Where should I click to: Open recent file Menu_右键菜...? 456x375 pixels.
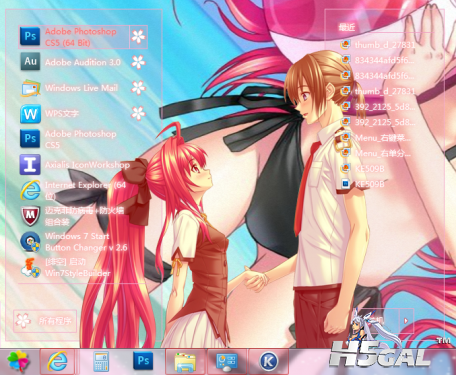[377, 137]
